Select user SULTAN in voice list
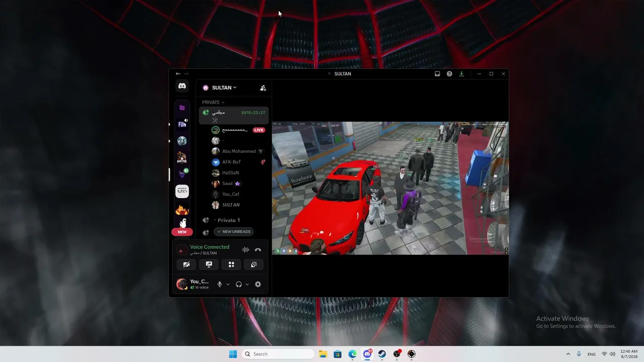Viewport: 644px width, 362px height. click(x=238, y=205)
